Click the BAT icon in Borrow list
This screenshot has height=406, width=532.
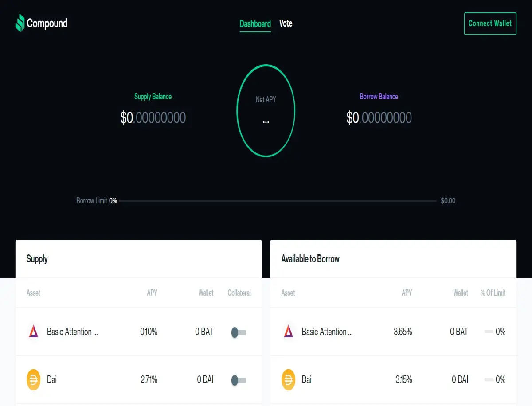pyautogui.click(x=288, y=332)
